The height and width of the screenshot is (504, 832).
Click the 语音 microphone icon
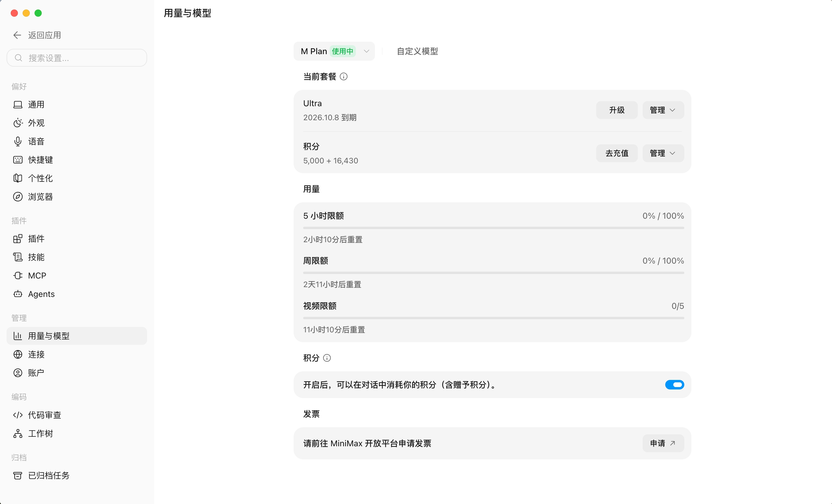click(18, 141)
